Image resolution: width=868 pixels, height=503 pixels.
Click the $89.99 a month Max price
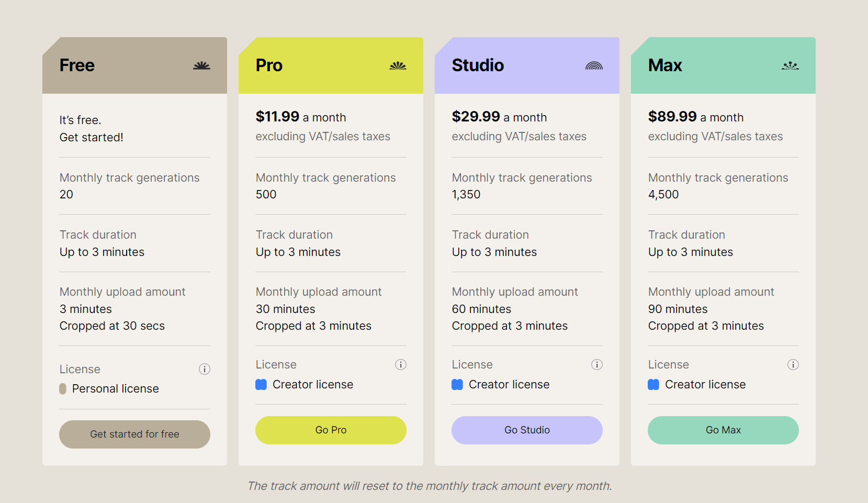pyautogui.click(x=695, y=117)
